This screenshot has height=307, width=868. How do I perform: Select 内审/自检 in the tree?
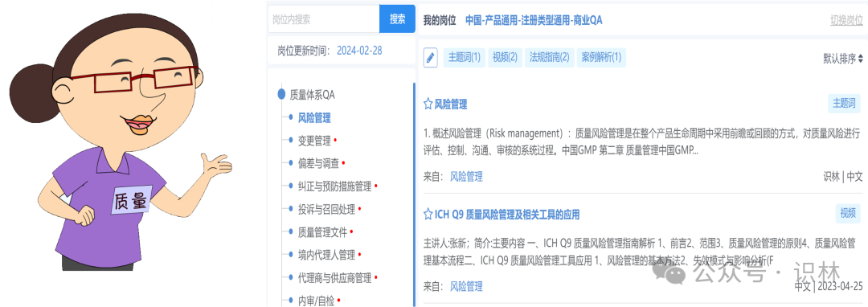(x=316, y=301)
